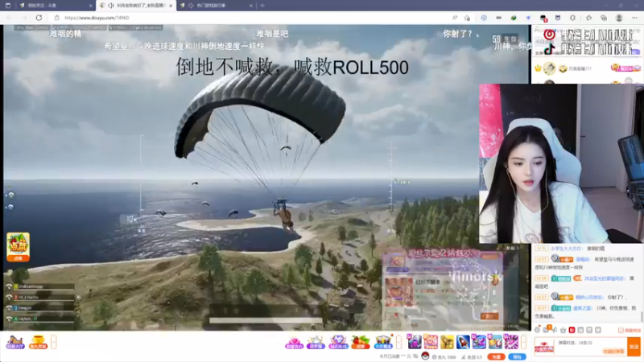Viewport: 644px width, 362px height.
Task: Click the 点菜 fruit basket widget on the video
Action: [x=18, y=247]
